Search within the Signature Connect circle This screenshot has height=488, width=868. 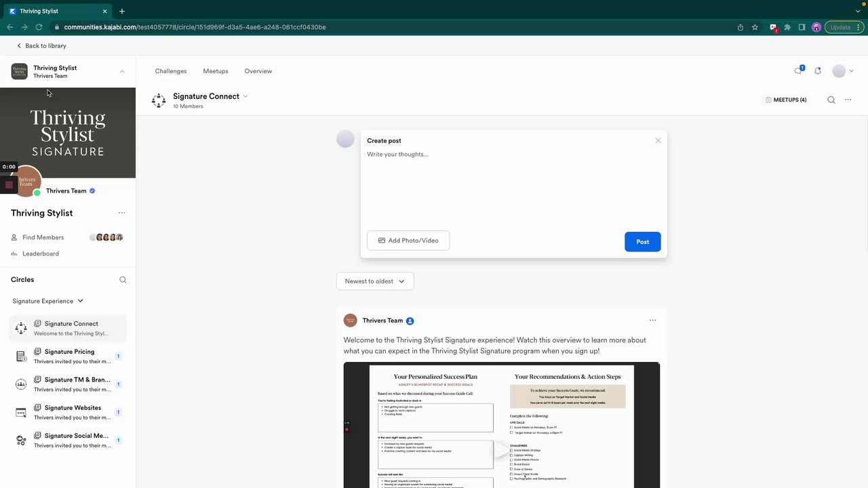pyautogui.click(x=831, y=100)
